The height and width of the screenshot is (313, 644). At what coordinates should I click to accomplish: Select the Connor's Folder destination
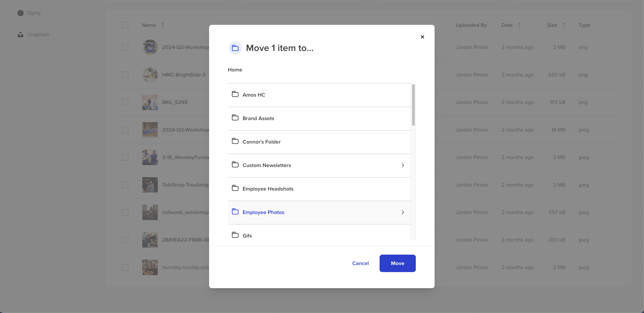tap(319, 142)
